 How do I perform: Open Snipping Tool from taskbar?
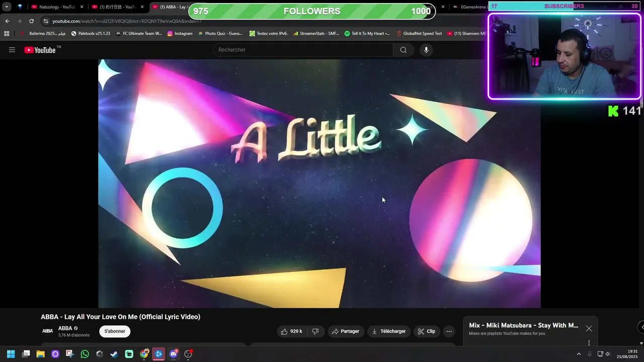70,354
